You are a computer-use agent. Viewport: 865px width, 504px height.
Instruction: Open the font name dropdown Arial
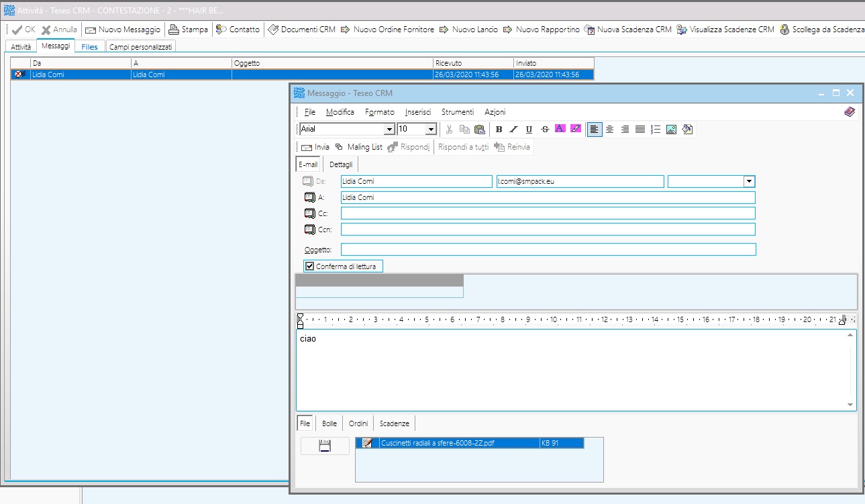tap(389, 129)
